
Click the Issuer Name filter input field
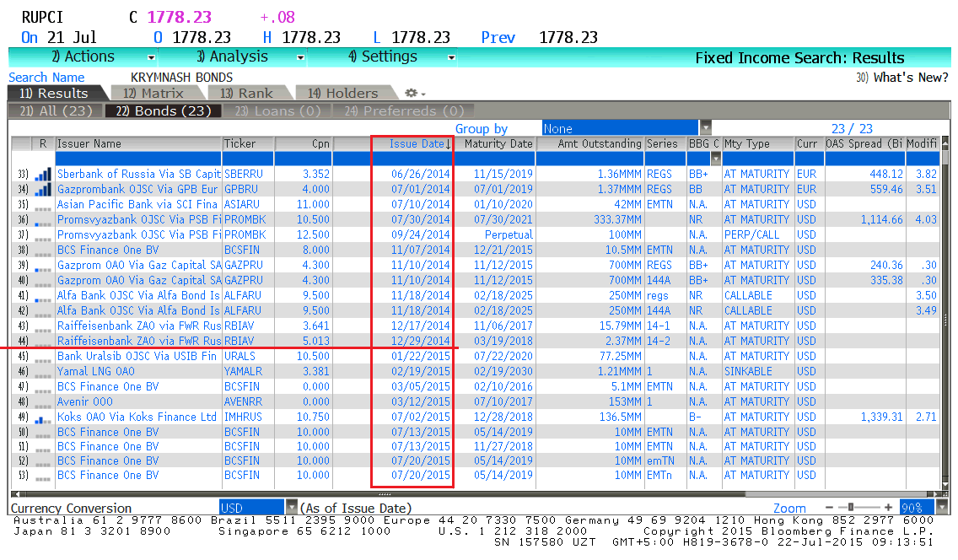[x=138, y=159]
